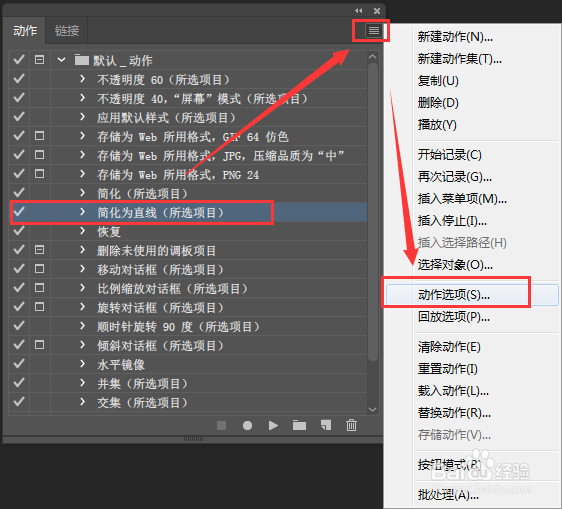This screenshot has height=509, width=562.
Task: Toggle dialog box for 存储为 Web PNG 24
Action: (39, 174)
